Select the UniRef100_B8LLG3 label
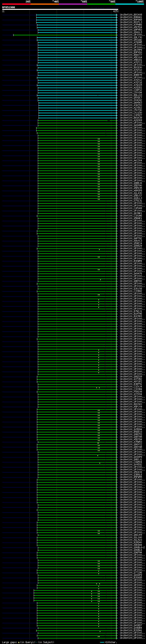Image resolution: width=146 pixels, height=644 pixels. tap(131, 95)
